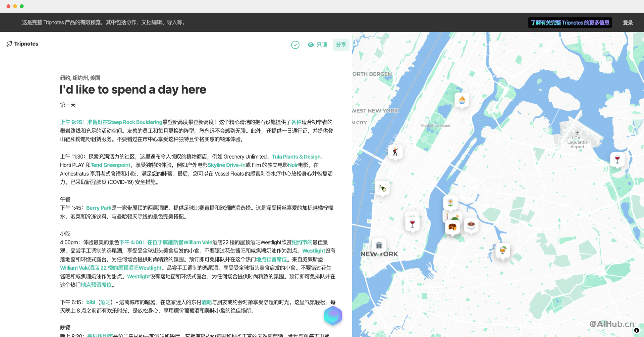
Task: Toggle the 只读 read-only eye mode
Action: click(x=317, y=45)
